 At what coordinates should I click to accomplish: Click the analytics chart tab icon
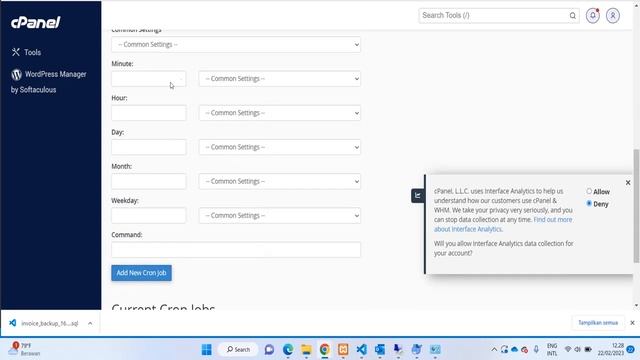pyautogui.click(x=418, y=196)
